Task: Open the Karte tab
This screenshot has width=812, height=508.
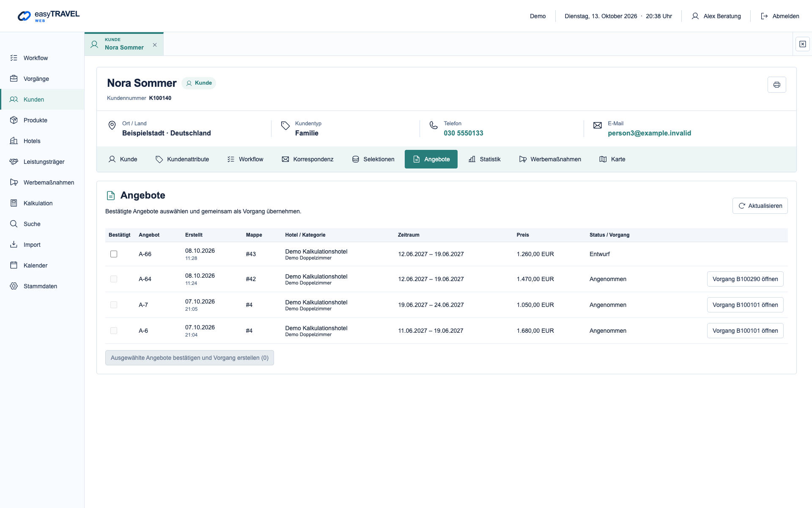Action: pyautogui.click(x=612, y=159)
